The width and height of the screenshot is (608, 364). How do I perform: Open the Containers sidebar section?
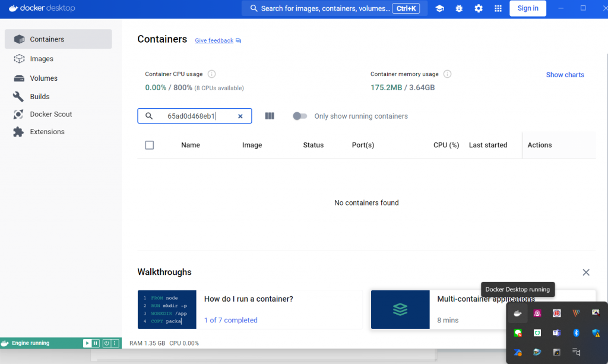(x=58, y=39)
